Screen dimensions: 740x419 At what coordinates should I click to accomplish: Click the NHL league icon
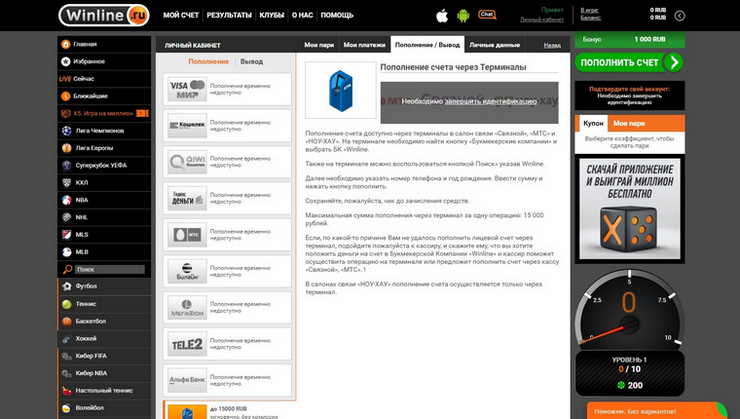pos(67,218)
